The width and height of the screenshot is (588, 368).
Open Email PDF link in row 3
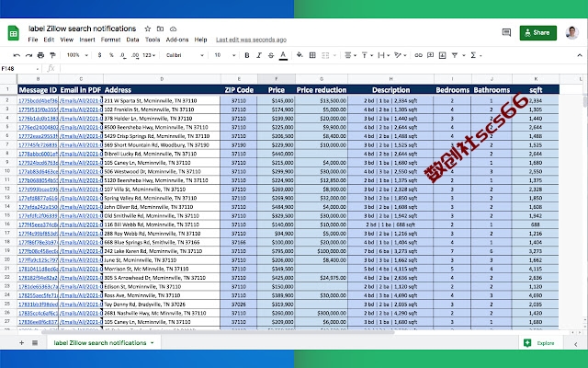[81, 109]
